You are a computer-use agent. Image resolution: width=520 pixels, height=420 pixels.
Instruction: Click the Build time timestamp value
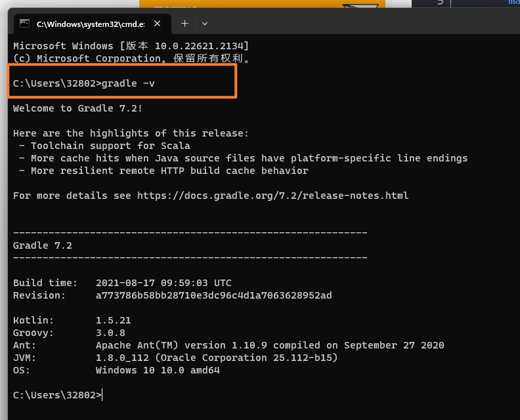coord(163,283)
